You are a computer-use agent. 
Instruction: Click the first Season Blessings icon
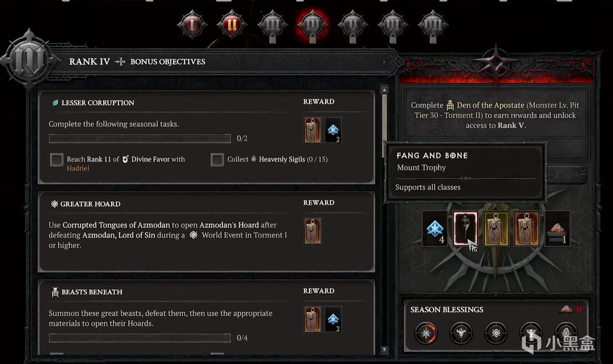pyautogui.click(x=426, y=332)
